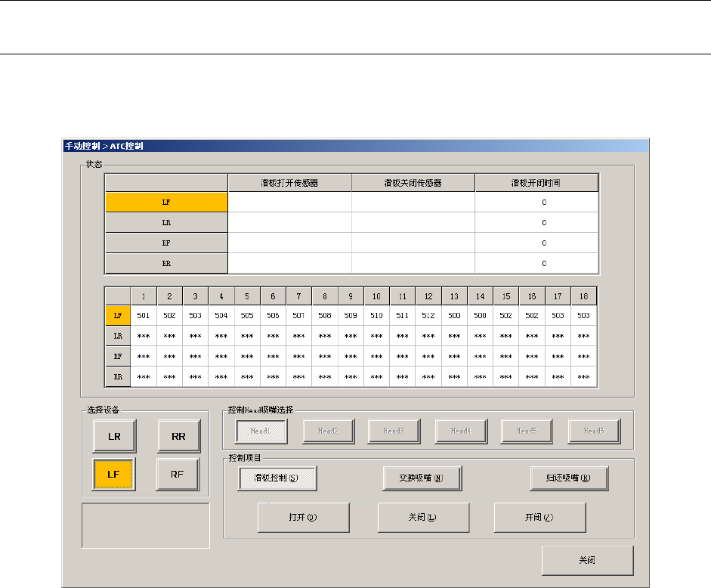Click the 滑板控制(S) button
This screenshot has width=711, height=588.
(277, 478)
